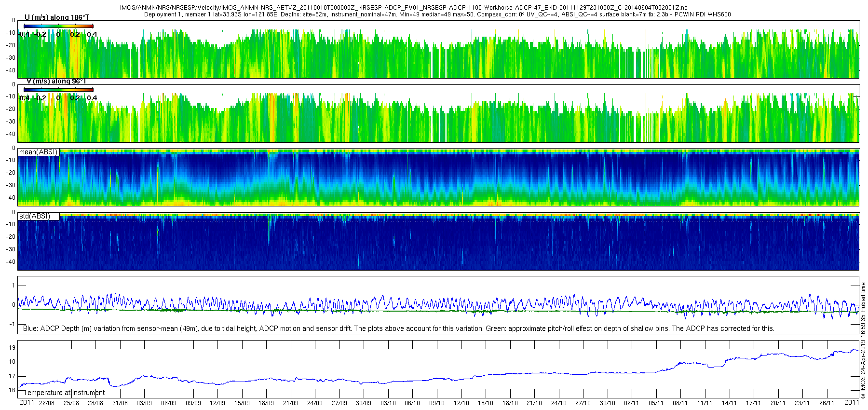Click the '11/11' date tick label
The image size is (868, 410).
705,403
